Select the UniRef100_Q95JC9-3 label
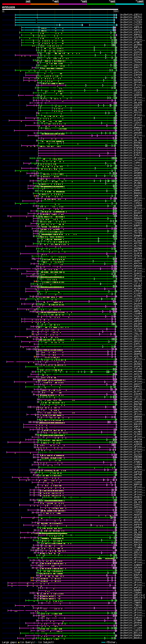The height and width of the screenshot is (644, 146). click(x=132, y=598)
